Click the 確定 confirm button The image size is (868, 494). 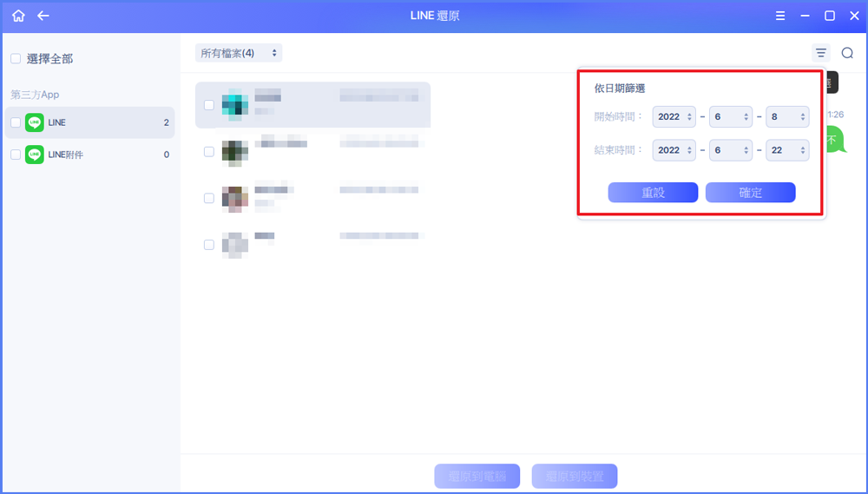coord(750,193)
